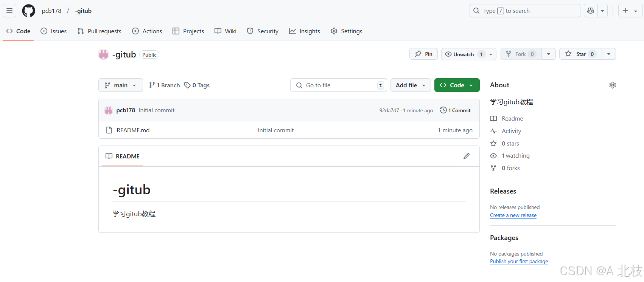Click Create a new release link

(513, 215)
